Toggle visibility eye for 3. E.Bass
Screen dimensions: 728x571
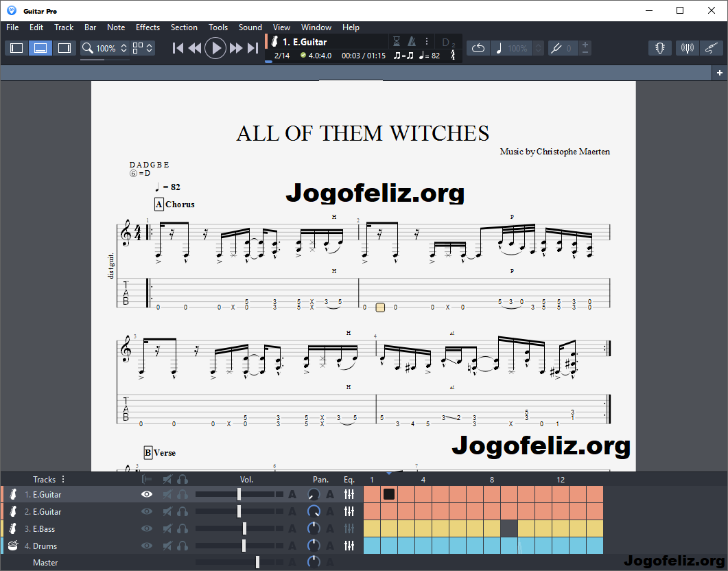click(x=147, y=528)
